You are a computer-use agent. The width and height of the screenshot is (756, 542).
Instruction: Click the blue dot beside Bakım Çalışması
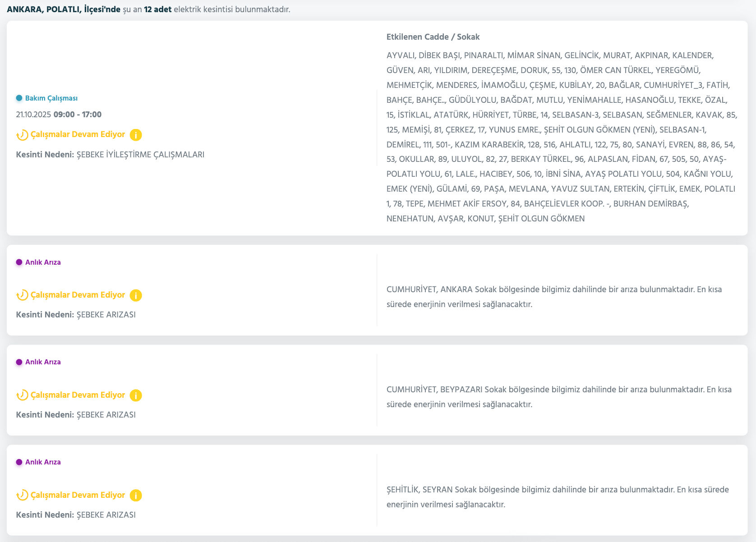[19, 98]
